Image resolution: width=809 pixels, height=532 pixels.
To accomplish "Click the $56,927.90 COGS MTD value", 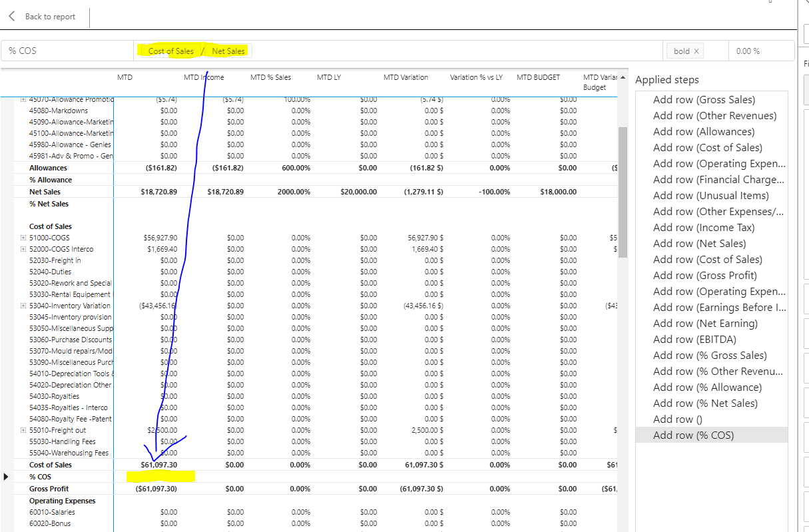I will tap(160, 238).
